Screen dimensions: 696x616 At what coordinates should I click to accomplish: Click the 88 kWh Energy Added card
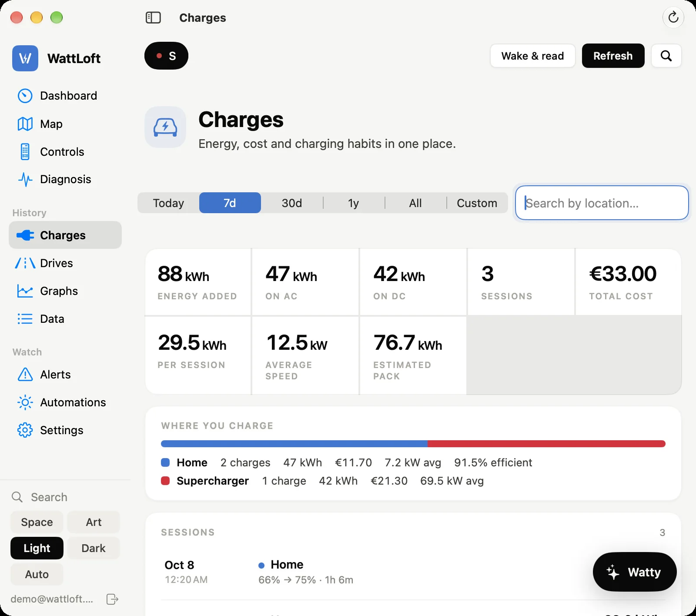[198, 282]
